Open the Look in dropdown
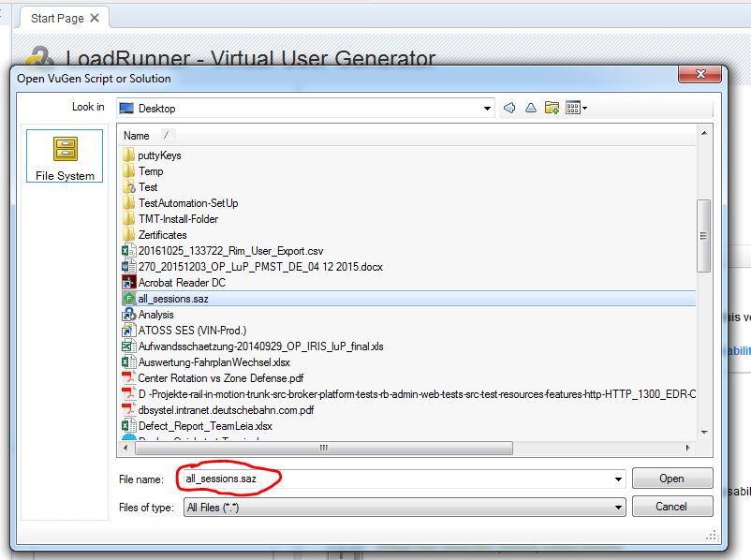Image resolution: width=751 pixels, height=560 pixels. 486,107
